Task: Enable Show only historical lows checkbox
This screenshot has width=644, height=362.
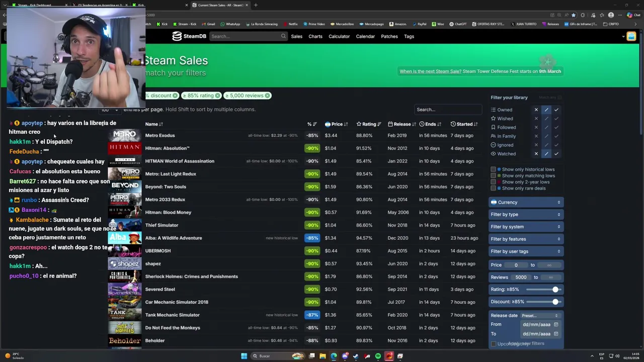Action: coord(493,169)
